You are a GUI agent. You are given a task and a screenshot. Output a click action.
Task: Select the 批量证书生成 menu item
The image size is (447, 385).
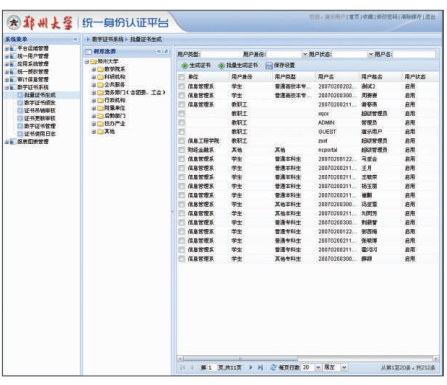click(x=40, y=95)
